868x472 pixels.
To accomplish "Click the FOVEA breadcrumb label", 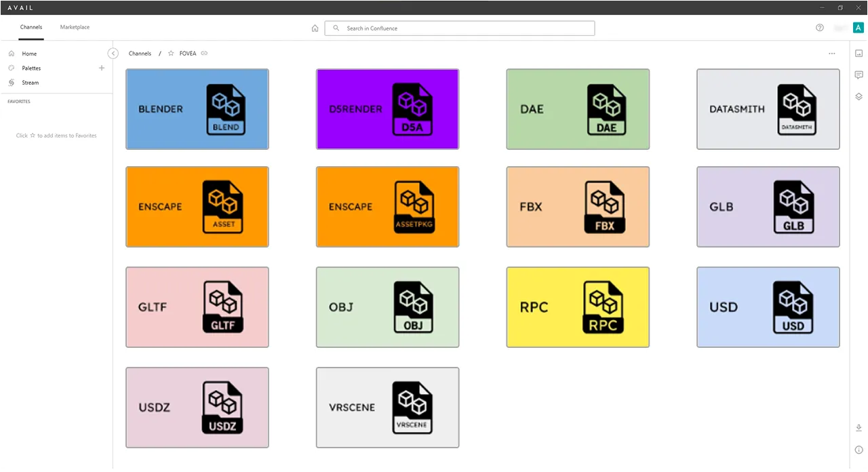I will pyautogui.click(x=188, y=54).
